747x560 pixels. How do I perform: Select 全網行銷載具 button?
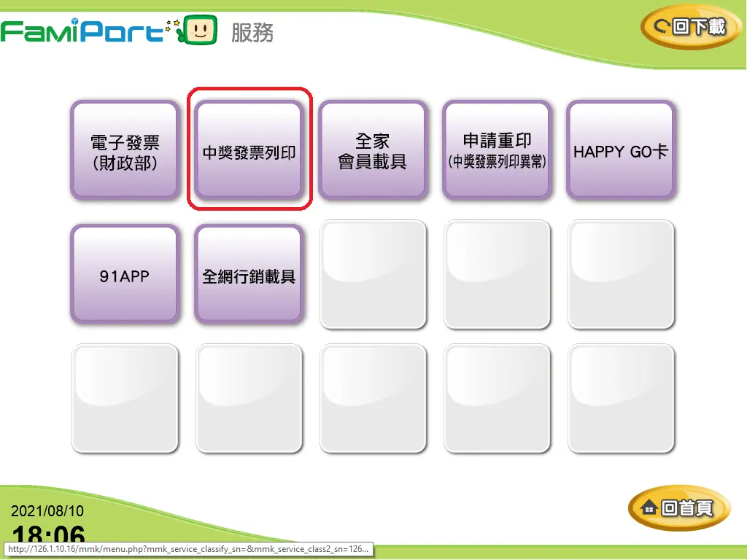click(x=249, y=275)
